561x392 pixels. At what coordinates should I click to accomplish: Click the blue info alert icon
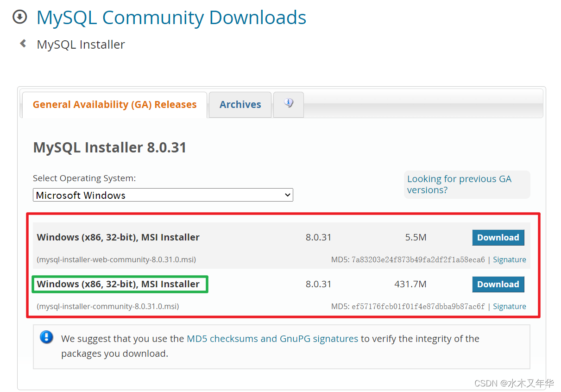(x=47, y=337)
